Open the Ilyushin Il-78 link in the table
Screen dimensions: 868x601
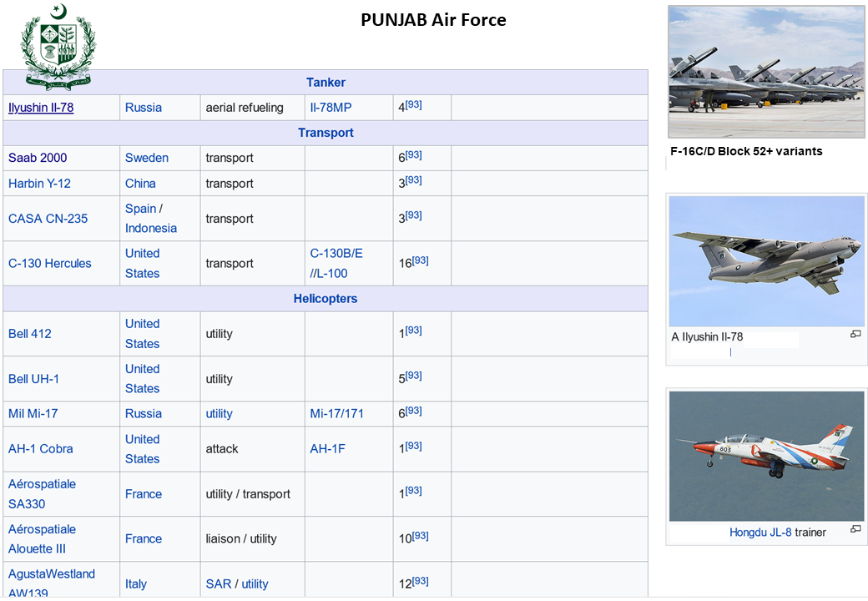point(41,108)
